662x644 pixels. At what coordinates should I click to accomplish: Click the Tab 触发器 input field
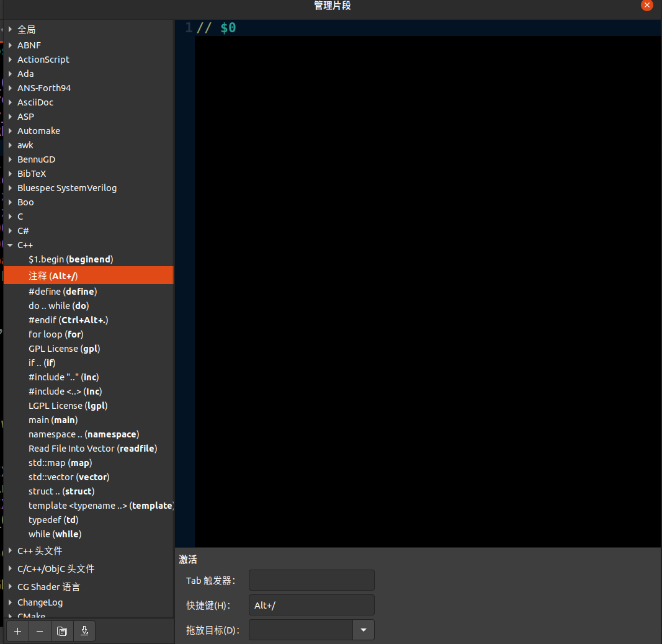[311, 580]
